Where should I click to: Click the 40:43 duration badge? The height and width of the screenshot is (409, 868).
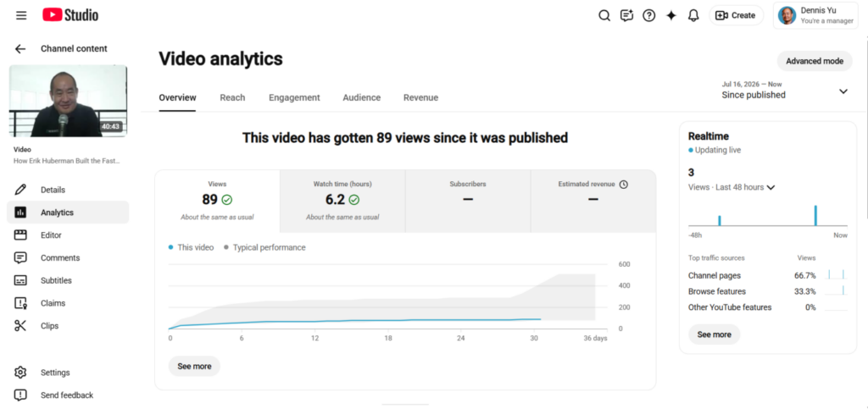coord(111,126)
